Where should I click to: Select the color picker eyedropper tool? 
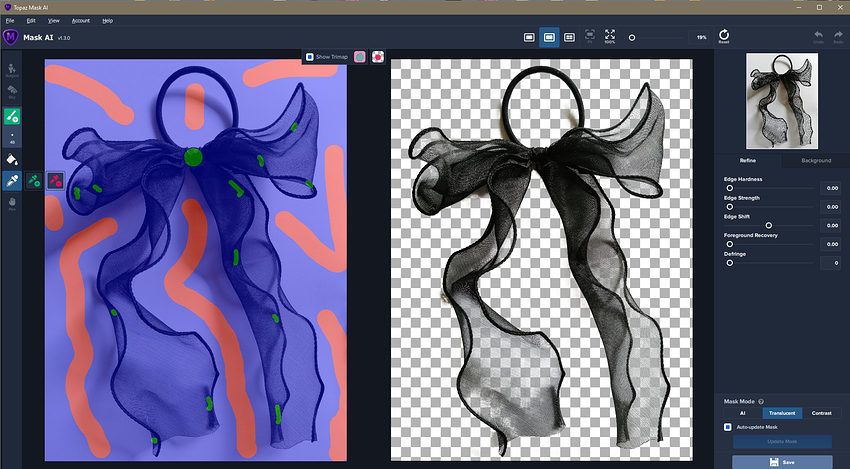pos(12,181)
